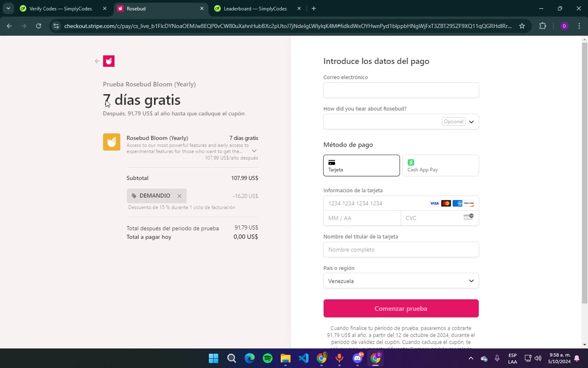The image size is (588, 368).
Task: Open the Chrome three-dot menu
Action: [x=579, y=26]
